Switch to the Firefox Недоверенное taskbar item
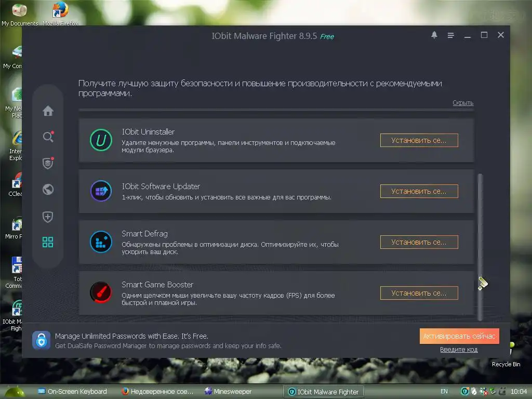Viewport: 532px width, 399px height. 157,392
